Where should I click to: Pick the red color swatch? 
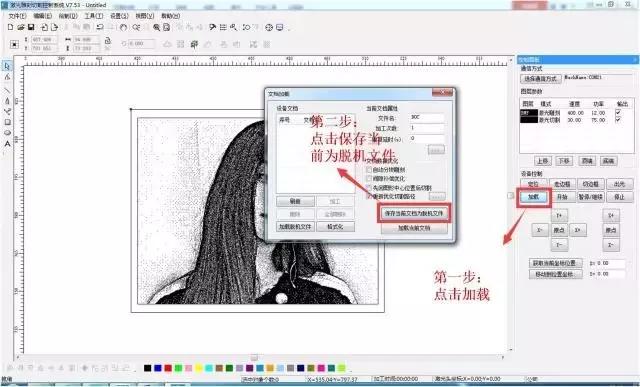point(168,368)
